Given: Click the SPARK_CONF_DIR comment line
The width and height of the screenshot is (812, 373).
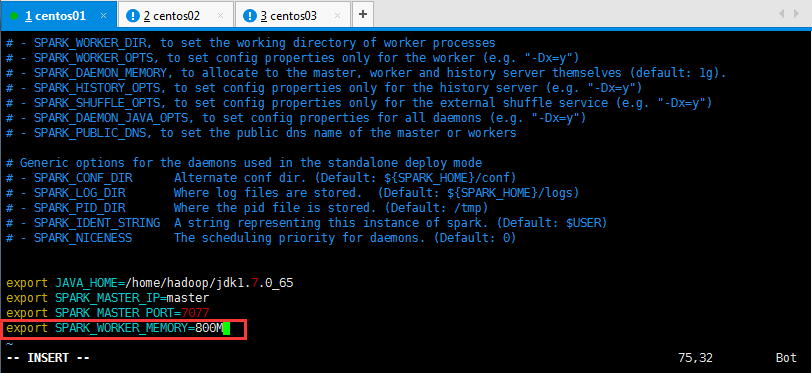Looking at the screenshot, I should coord(261,178).
